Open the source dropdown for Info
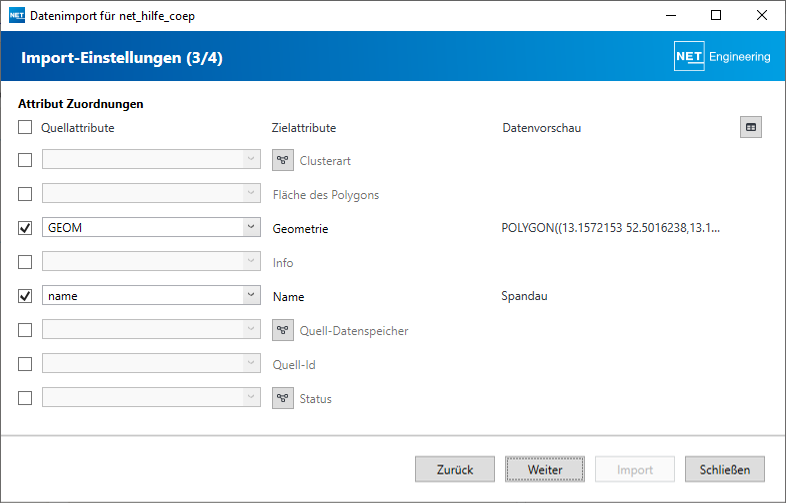 (x=151, y=261)
